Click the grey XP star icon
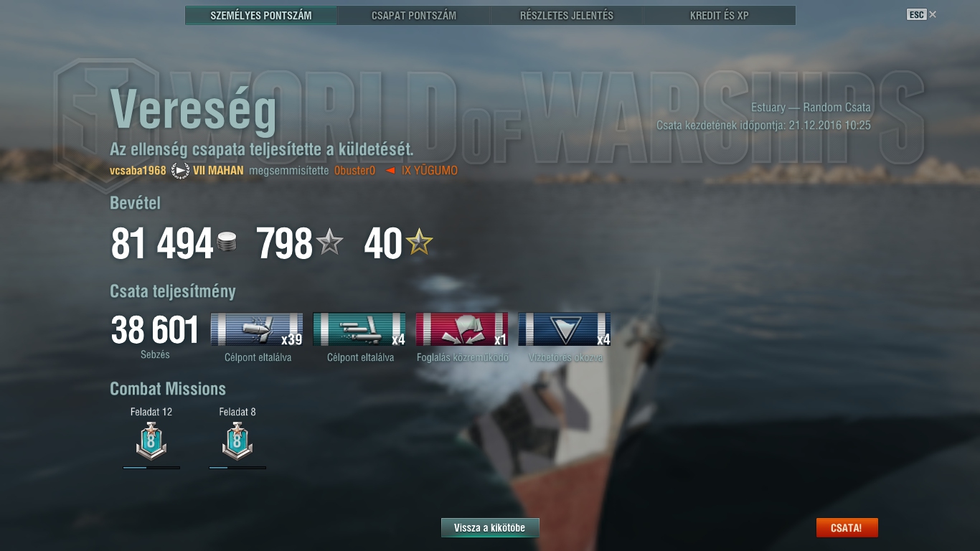The width and height of the screenshot is (980, 551). coord(329,243)
